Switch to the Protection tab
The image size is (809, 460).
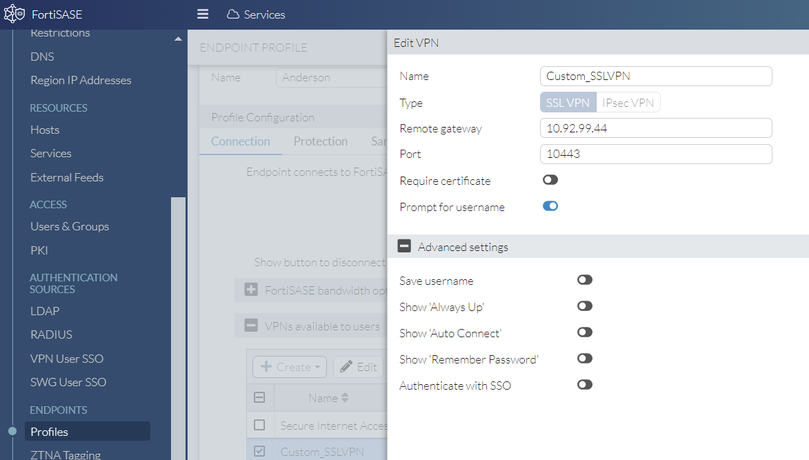click(x=320, y=142)
